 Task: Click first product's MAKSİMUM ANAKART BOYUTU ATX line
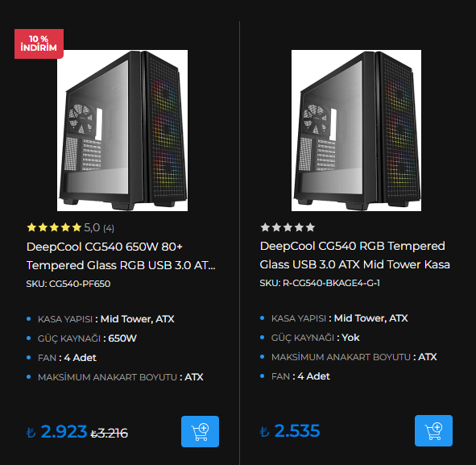[x=121, y=377]
